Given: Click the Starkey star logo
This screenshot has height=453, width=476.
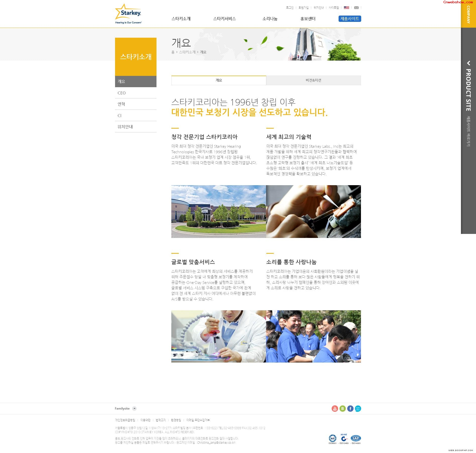Looking at the screenshot, I should (128, 14).
